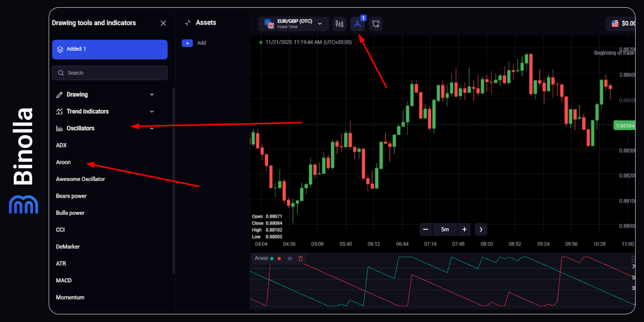Viewport: 644px width, 322px height.
Task: Click the magnifier icon in Search box
Action: (61, 73)
